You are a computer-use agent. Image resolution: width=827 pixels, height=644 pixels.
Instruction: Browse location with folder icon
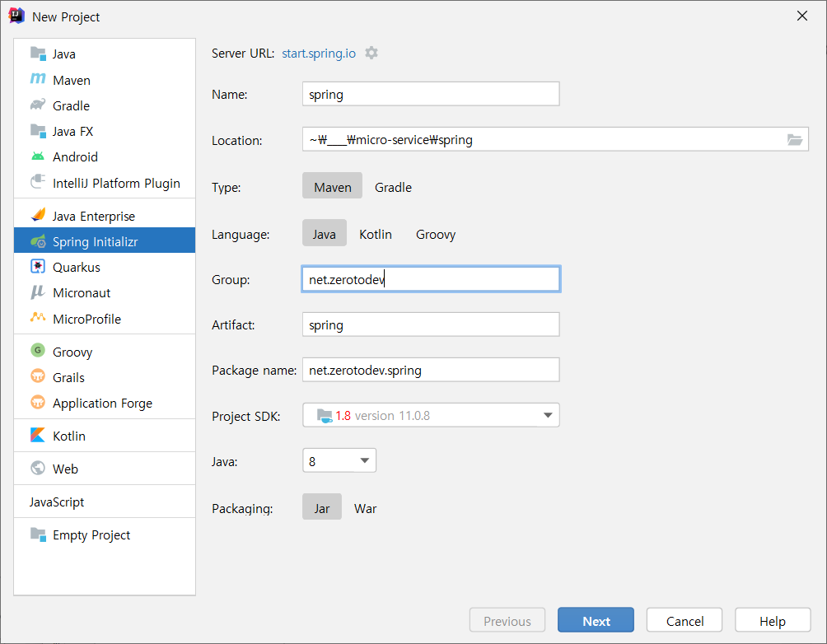pyautogui.click(x=795, y=140)
